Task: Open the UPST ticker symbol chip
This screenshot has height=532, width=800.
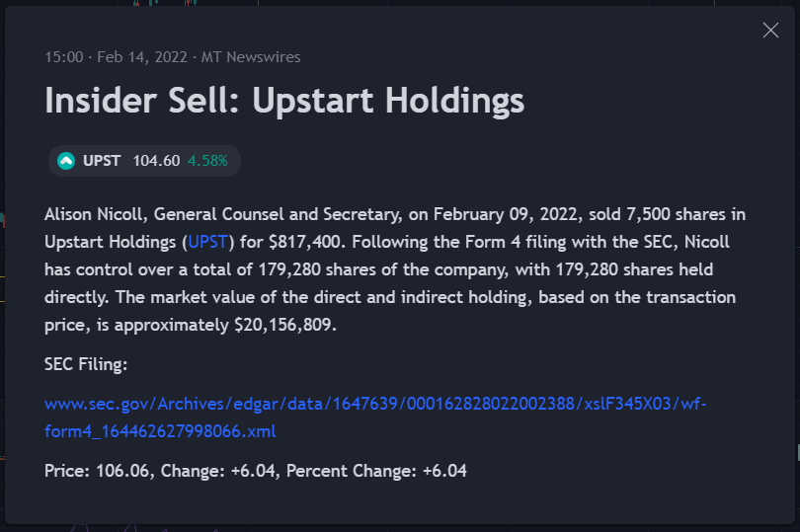Action: click(x=144, y=161)
